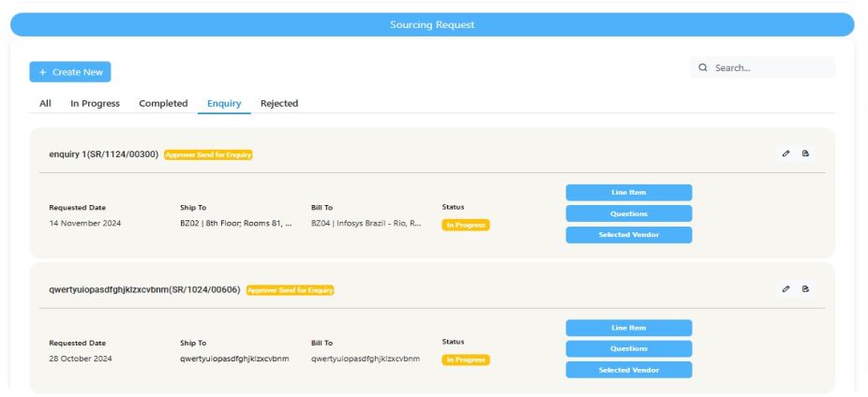
Task: Click the document icon for SR/1024/00606
Action: pos(805,289)
